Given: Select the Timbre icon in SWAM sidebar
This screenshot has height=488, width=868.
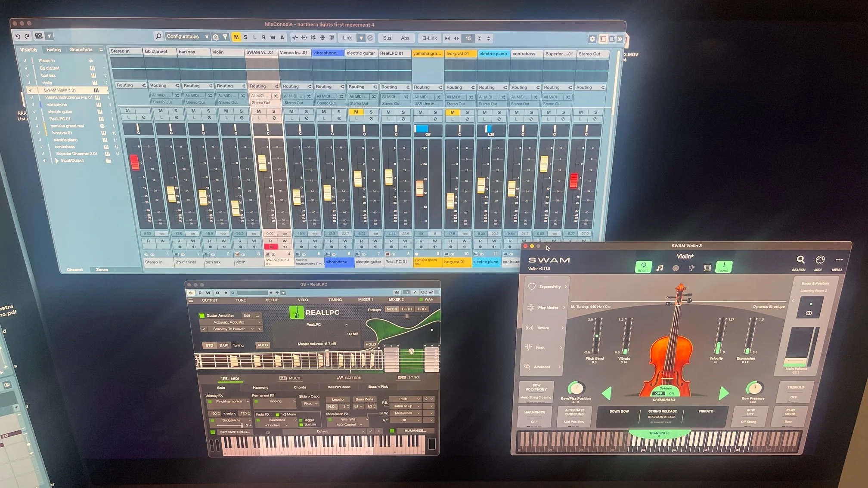Looking at the screenshot, I should (530, 327).
